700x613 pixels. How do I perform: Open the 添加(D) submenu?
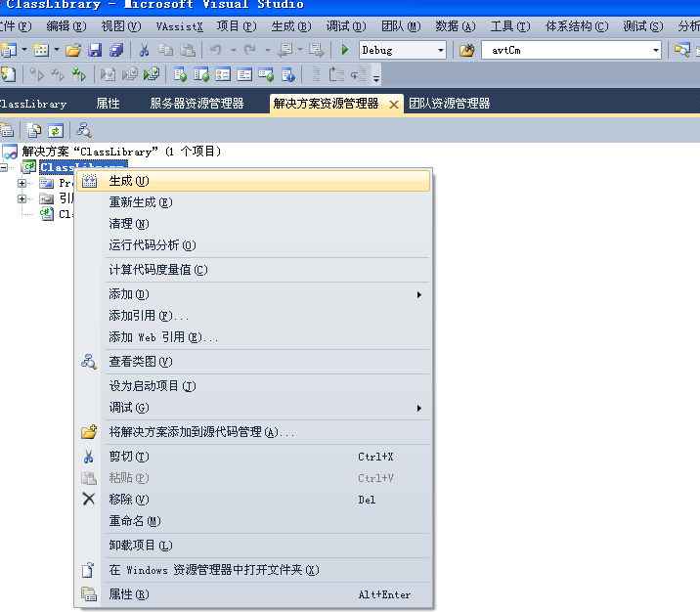(x=253, y=294)
